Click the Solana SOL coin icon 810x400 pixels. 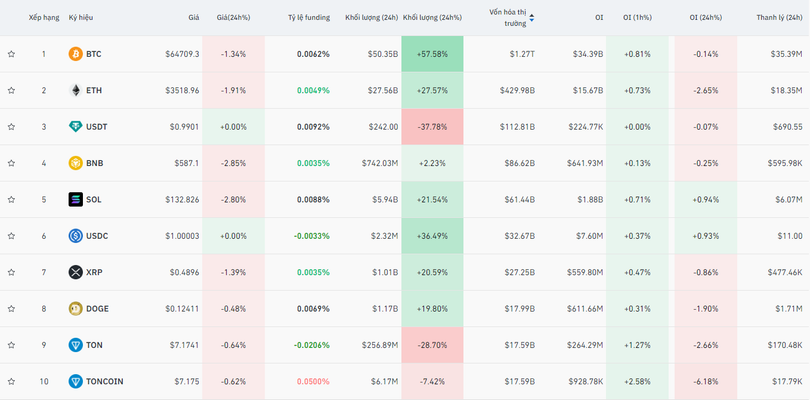[x=75, y=199]
